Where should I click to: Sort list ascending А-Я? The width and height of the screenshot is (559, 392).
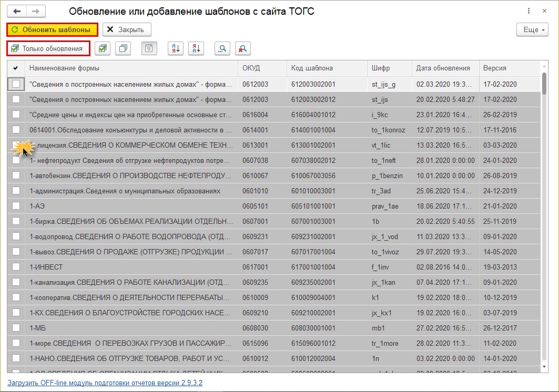point(176,48)
